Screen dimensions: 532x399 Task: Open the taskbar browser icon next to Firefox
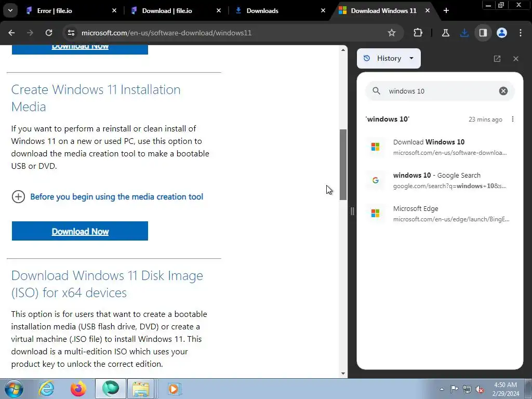111,389
